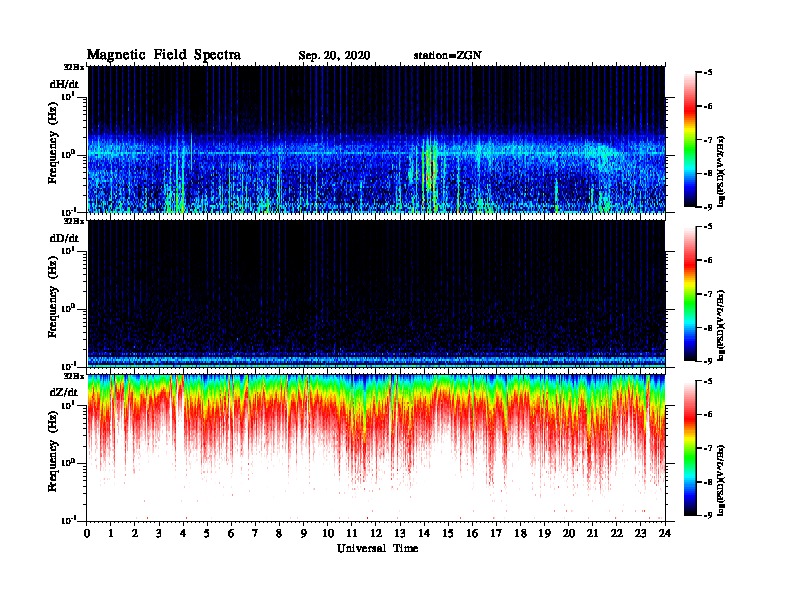Click hour "18" on Universal Time axis
This screenshot has height=612, width=792.
pyautogui.click(x=521, y=533)
